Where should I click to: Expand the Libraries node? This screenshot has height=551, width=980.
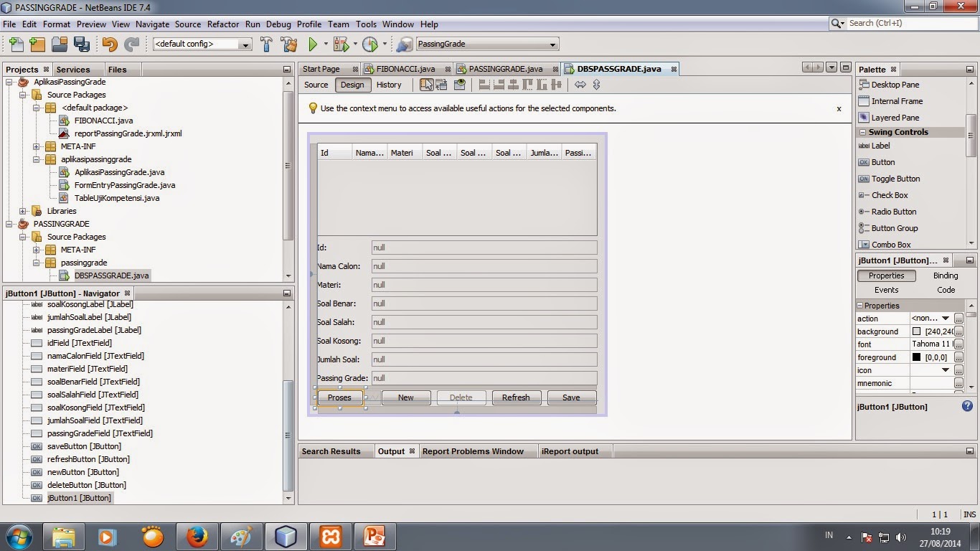coord(23,211)
